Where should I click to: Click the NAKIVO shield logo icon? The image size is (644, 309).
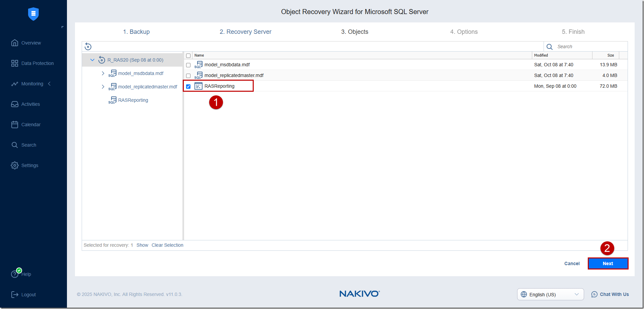pyautogui.click(x=33, y=14)
